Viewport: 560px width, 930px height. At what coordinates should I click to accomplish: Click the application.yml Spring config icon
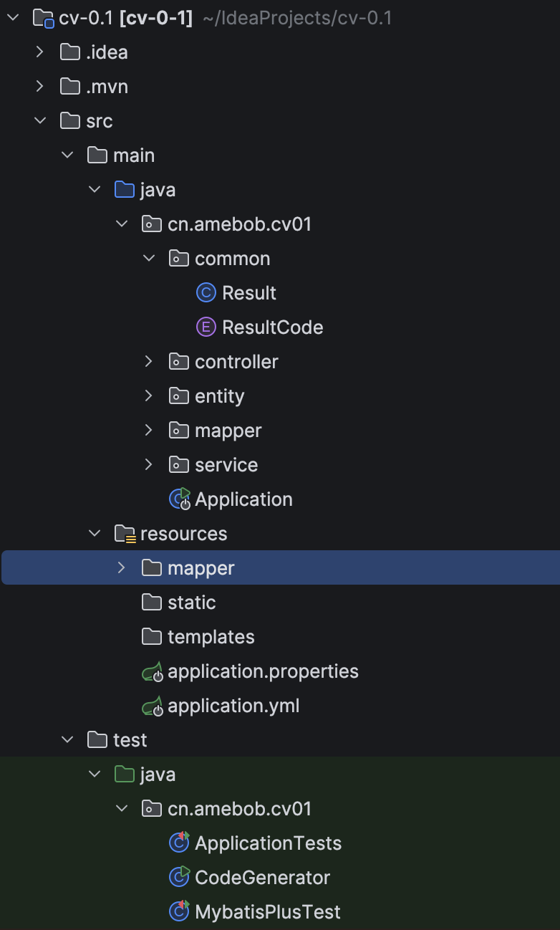(x=153, y=706)
